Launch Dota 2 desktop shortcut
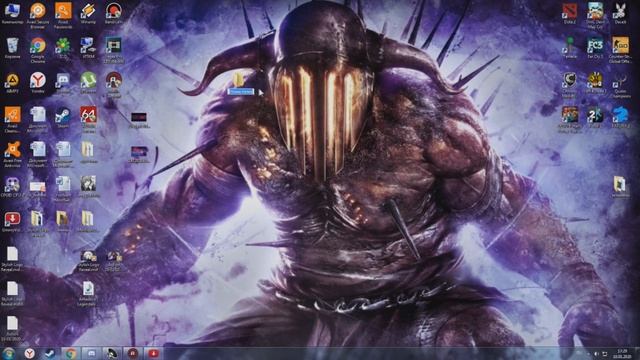640x360 pixels. coord(569,13)
